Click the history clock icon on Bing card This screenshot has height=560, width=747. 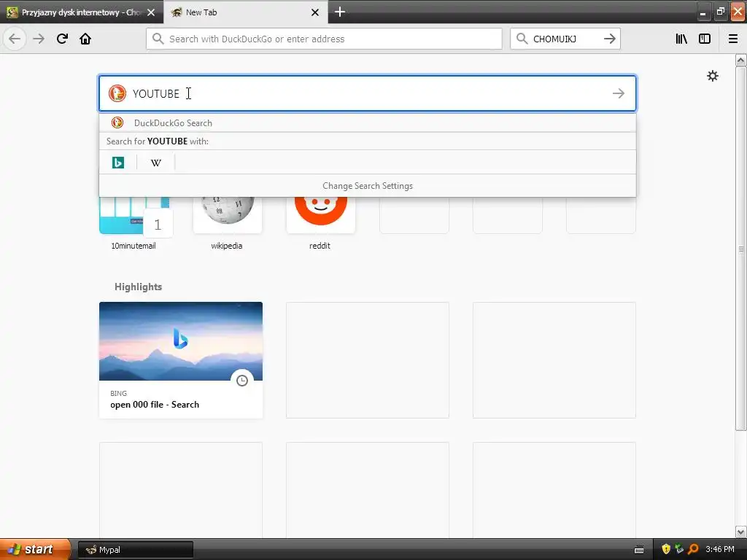coord(242,381)
